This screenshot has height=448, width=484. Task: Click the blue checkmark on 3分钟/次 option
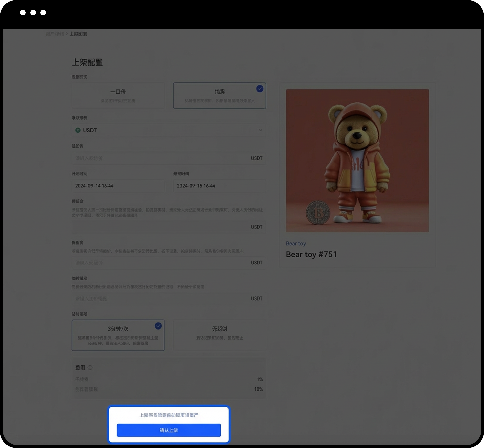158,326
